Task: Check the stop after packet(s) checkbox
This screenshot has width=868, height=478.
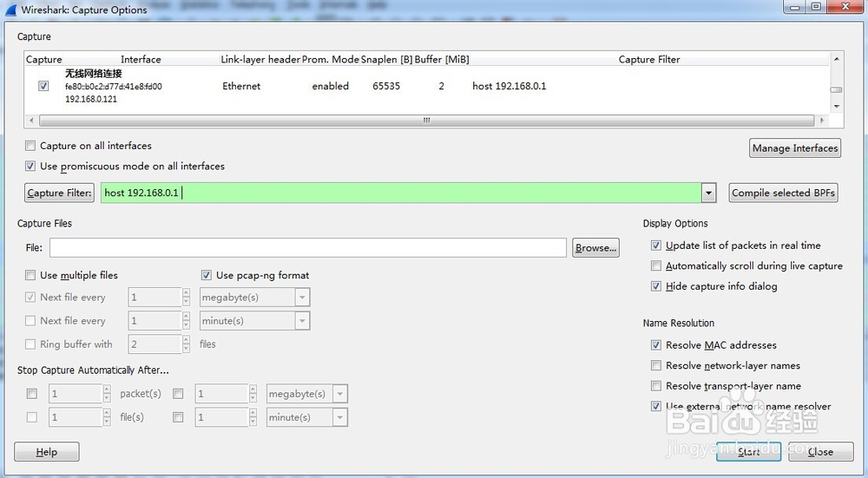Action: click(x=32, y=394)
